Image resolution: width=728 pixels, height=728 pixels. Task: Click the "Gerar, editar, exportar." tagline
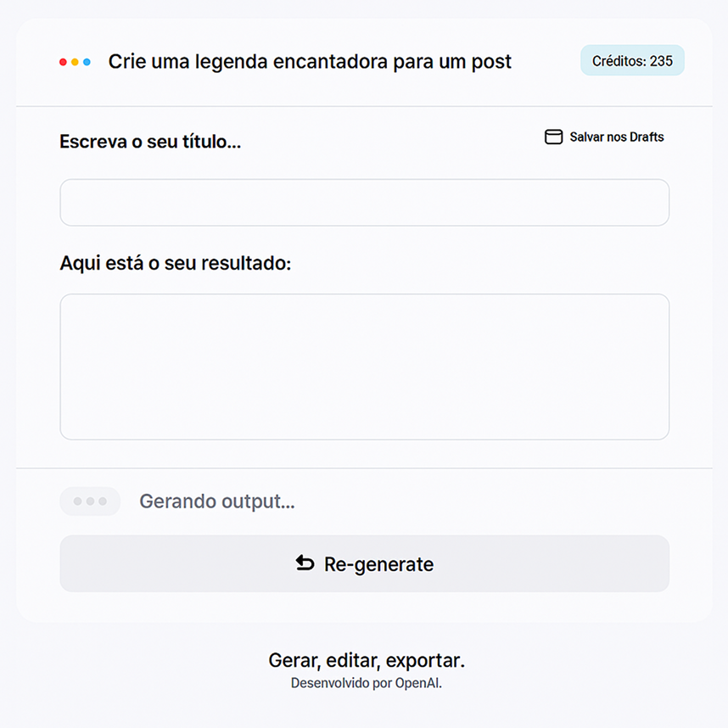coord(367,660)
